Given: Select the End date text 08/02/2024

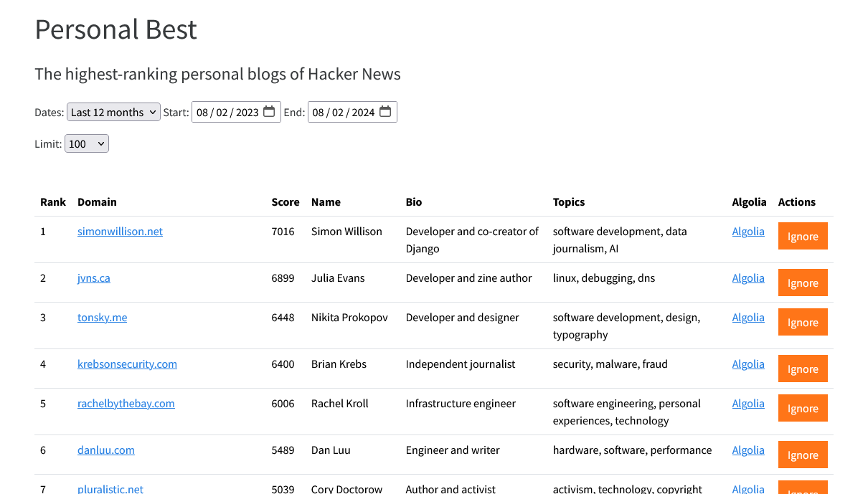Looking at the screenshot, I should pos(344,113).
